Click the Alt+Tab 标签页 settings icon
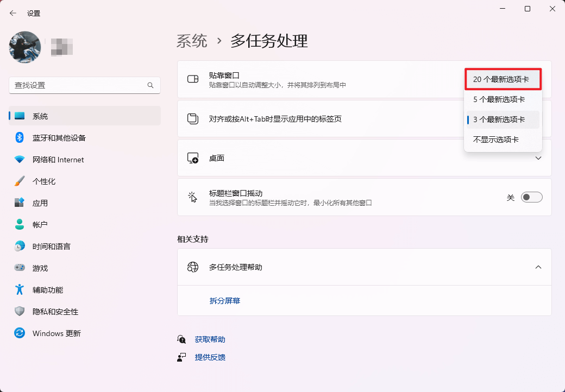 (x=192, y=118)
